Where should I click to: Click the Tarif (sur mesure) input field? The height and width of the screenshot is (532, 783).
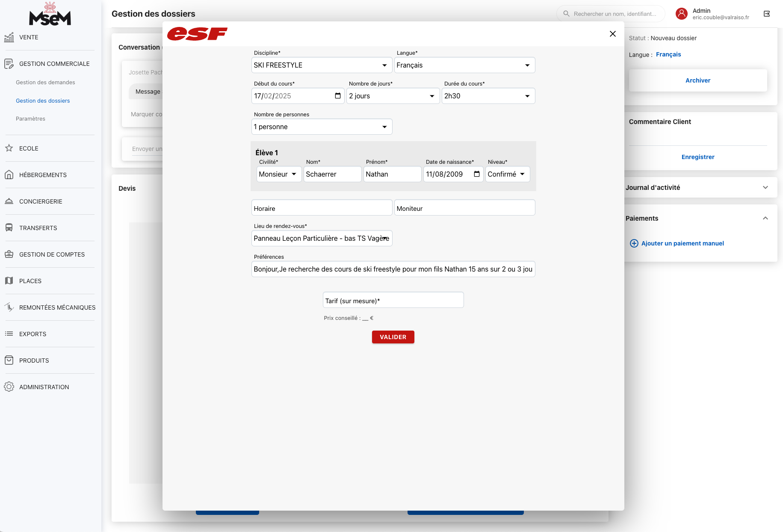tap(393, 300)
